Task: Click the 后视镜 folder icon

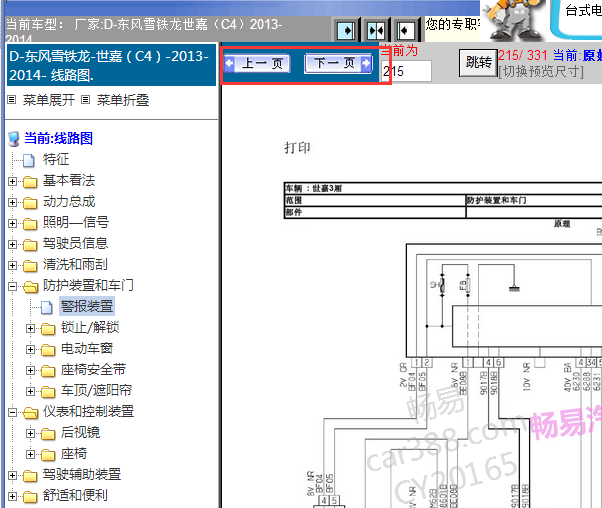Action: pos(48,434)
